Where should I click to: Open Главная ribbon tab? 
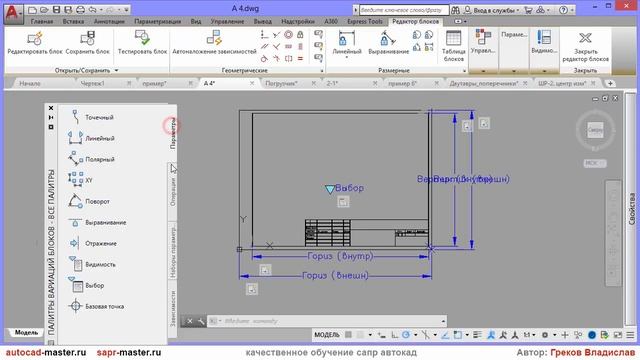pyautogui.click(x=42, y=21)
